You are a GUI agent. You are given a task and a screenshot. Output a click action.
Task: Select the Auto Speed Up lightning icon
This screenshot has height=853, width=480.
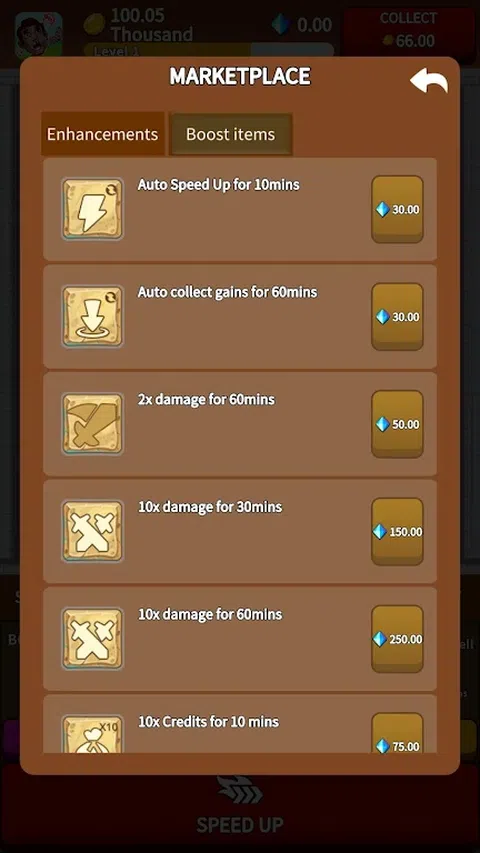(92, 209)
